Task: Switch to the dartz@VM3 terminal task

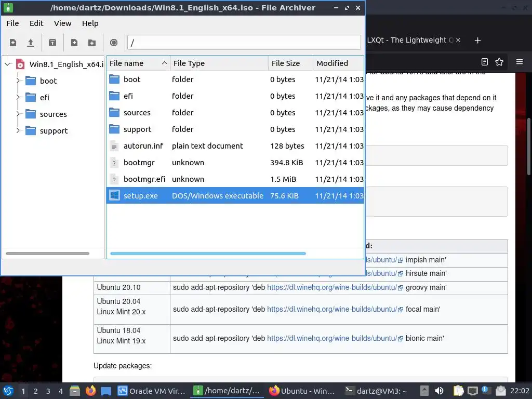Action: tap(376, 391)
